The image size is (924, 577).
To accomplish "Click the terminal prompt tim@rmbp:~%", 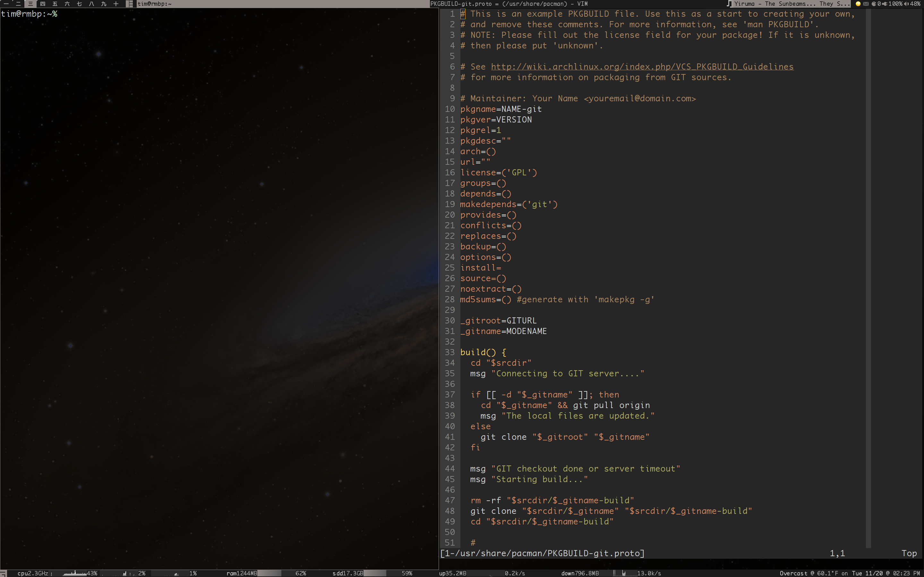I will (x=29, y=14).
